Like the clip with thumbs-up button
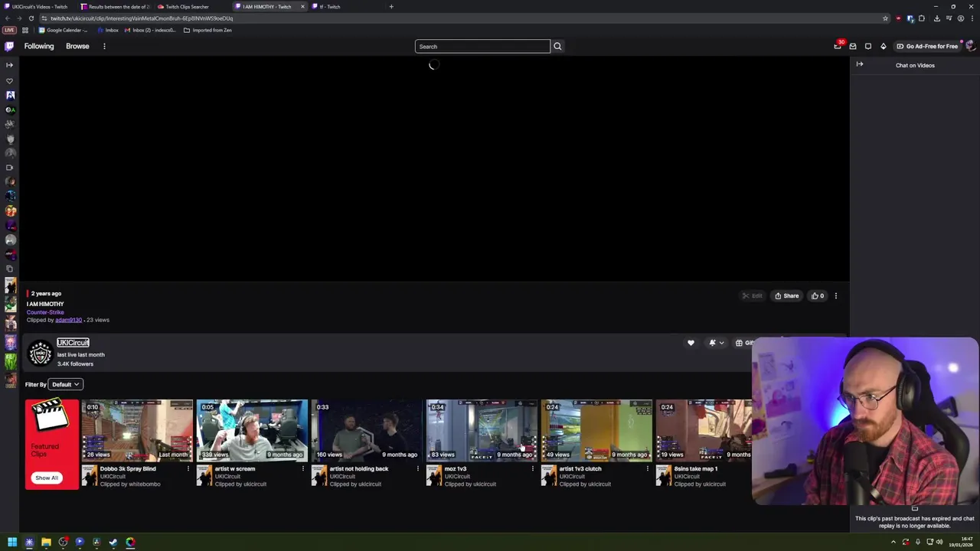The width and height of the screenshot is (980, 551). (818, 296)
